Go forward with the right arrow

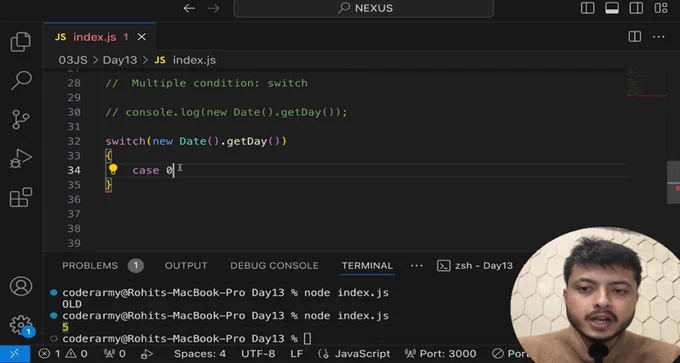213,8
